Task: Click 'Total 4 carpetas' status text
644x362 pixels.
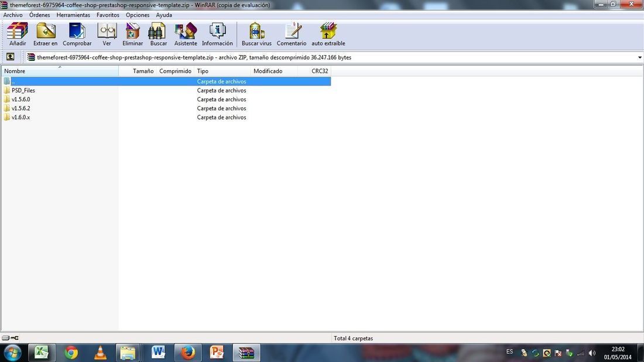Action: pyautogui.click(x=353, y=339)
